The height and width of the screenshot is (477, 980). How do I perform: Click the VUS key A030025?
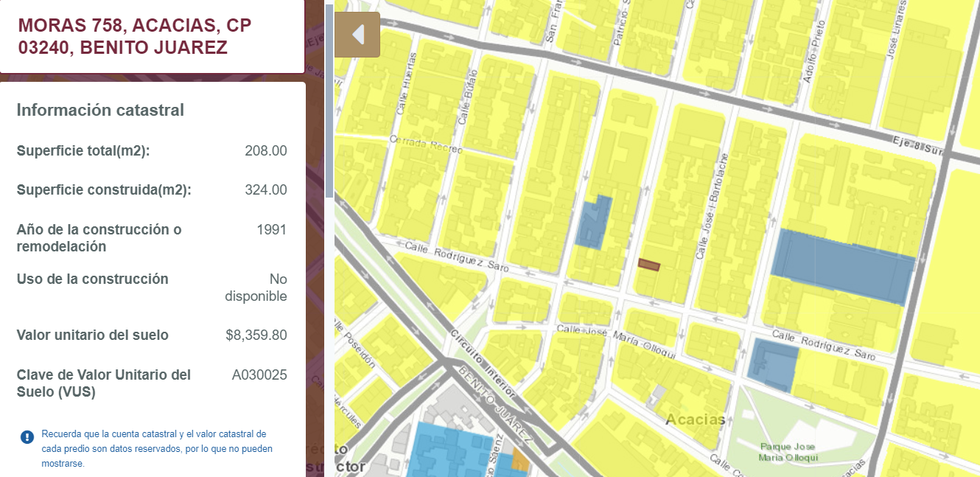coord(259,375)
